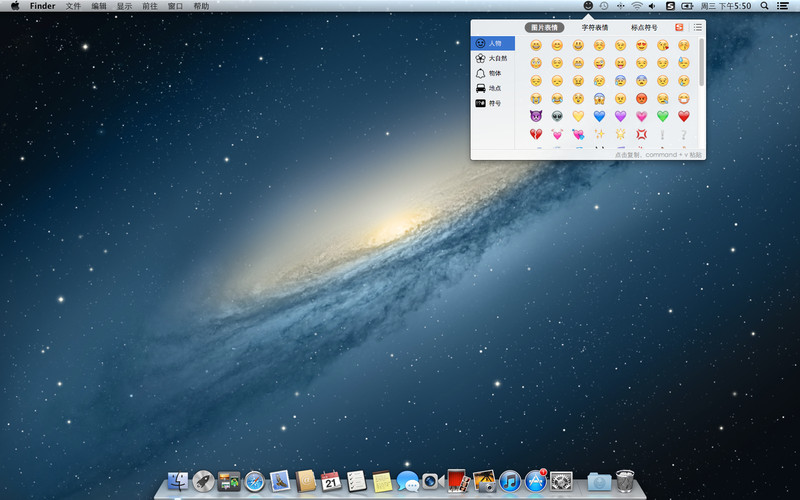800x500 pixels.
Task: Select the 大自然 (Nature) emoji category
Action: click(491, 58)
